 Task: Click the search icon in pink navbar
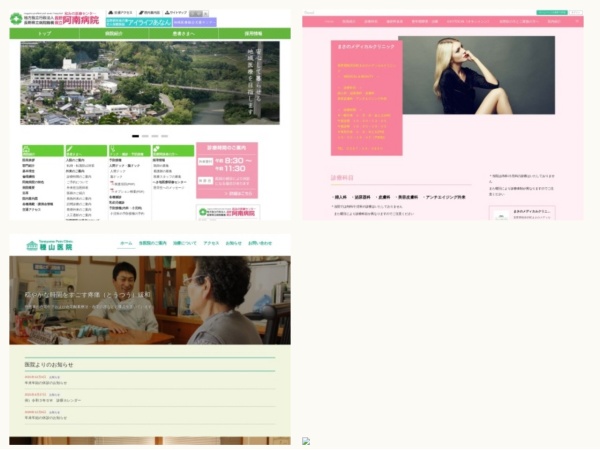[x=578, y=20]
